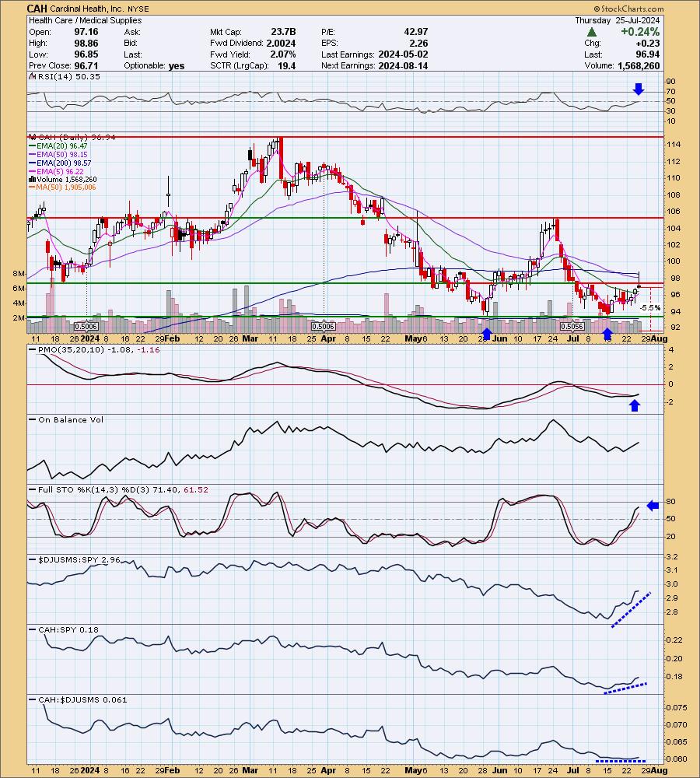Click the green up-triangle change indicator
The width and height of the screenshot is (700, 778).
[x=591, y=32]
